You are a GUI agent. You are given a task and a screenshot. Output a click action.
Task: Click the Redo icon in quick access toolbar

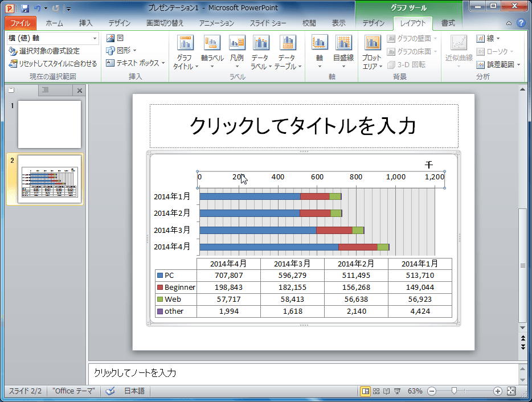(x=56, y=9)
